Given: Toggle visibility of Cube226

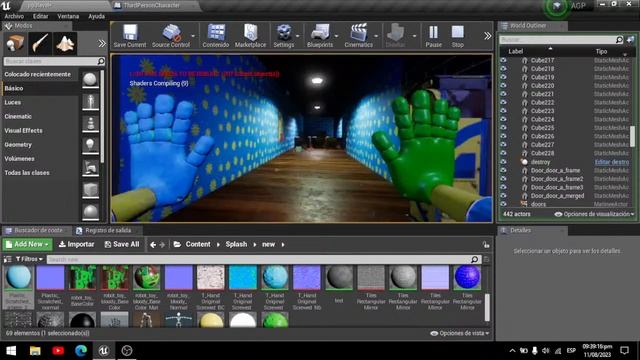Looking at the screenshot, I should [503, 136].
